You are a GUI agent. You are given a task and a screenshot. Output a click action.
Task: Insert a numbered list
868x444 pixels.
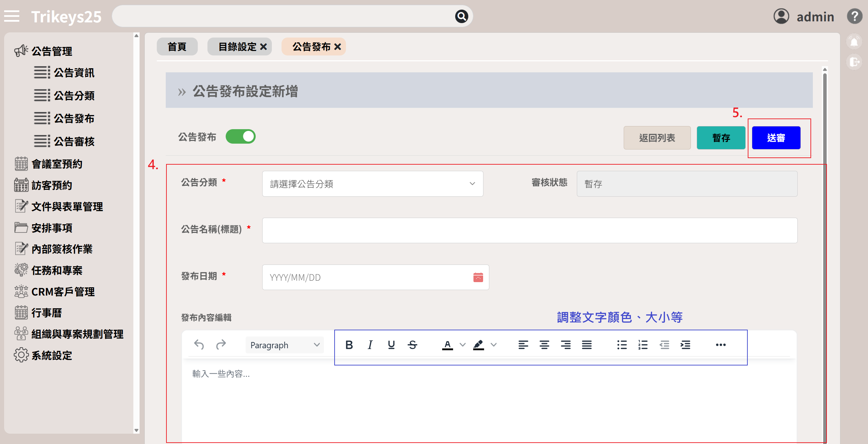coord(643,345)
